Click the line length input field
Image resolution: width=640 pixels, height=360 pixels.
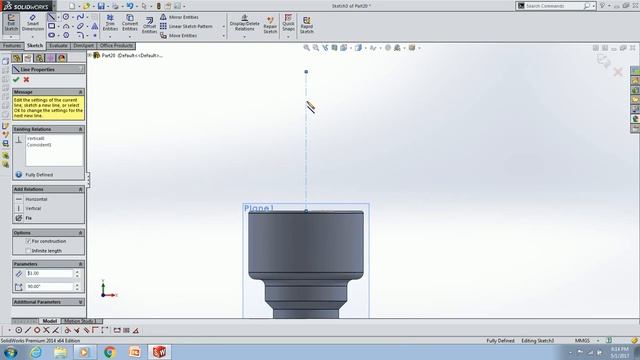tap(49, 273)
